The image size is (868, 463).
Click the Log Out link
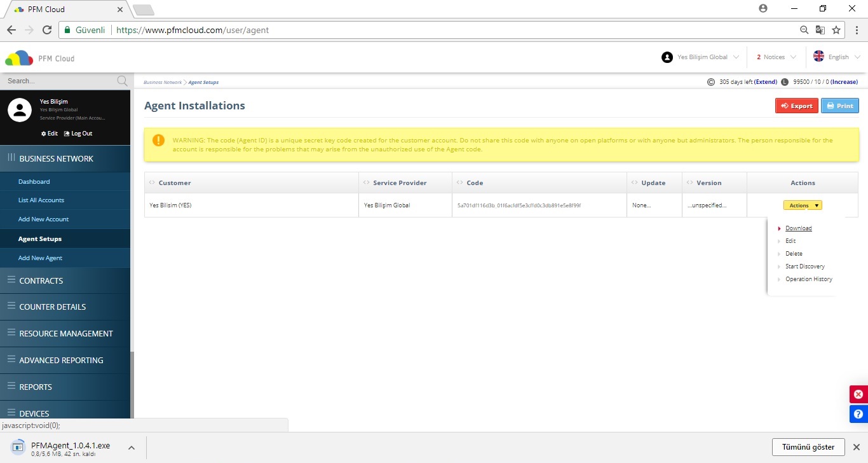[x=78, y=134]
